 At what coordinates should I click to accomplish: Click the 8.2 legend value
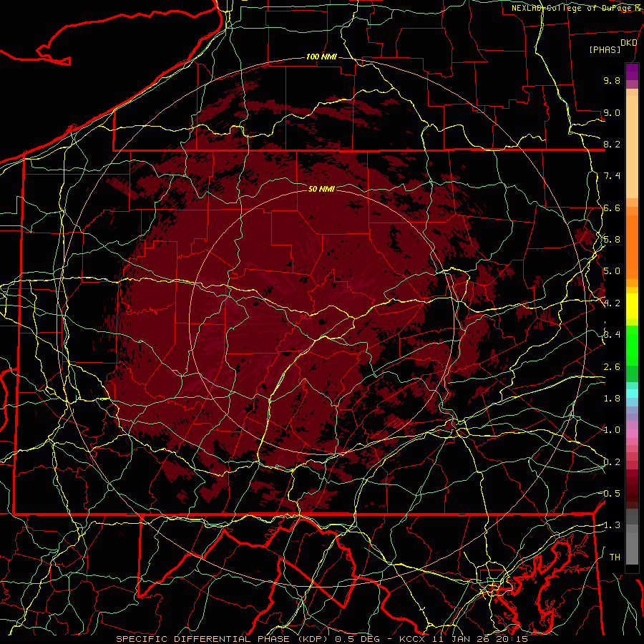tap(612, 144)
